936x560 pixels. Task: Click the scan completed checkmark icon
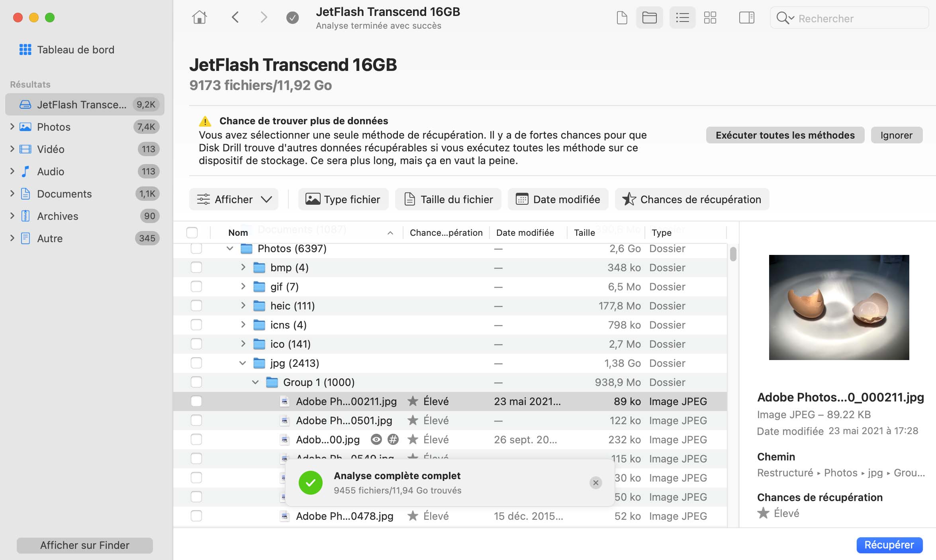point(292,18)
